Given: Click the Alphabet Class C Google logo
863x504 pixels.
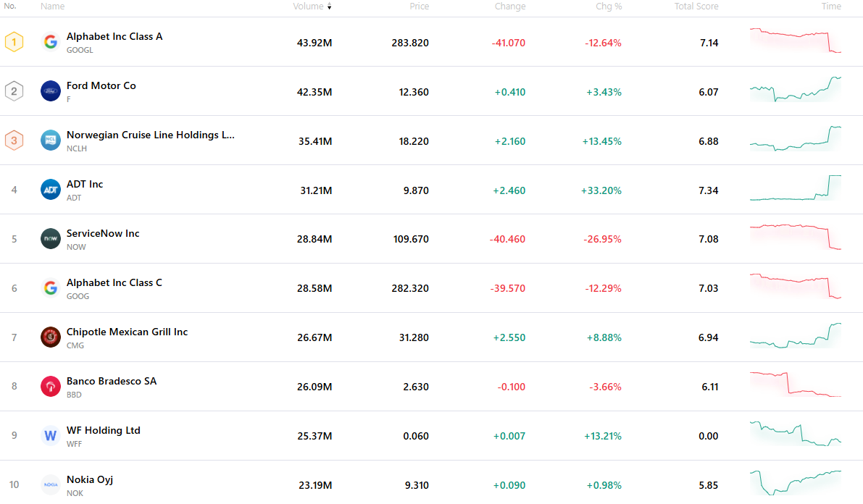Looking at the screenshot, I should point(51,287).
